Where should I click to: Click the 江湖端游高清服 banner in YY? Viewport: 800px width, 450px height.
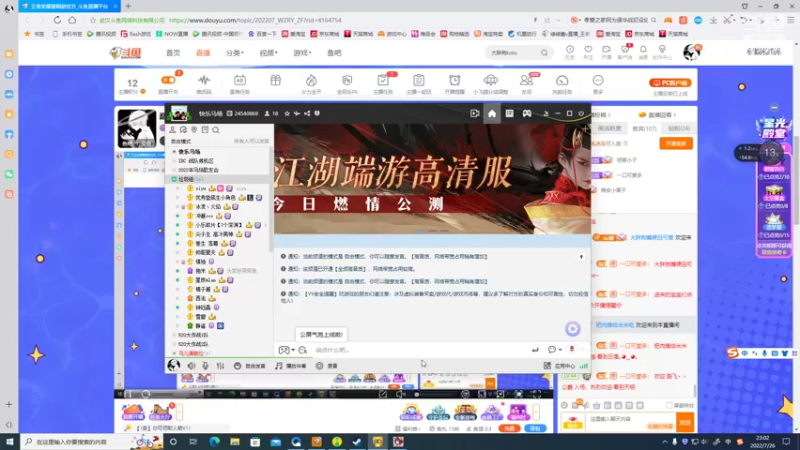click(x=432, y=179)
